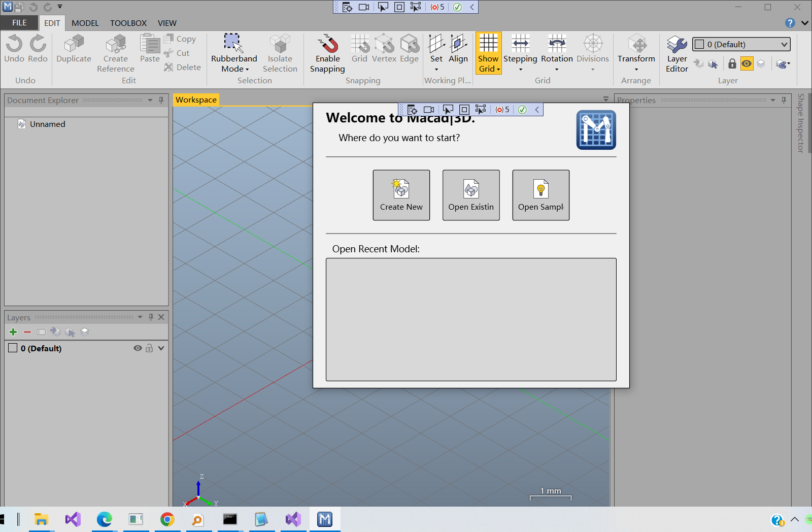
Task: Open Microsoft Edge from the taskbar
Action: 104,519
